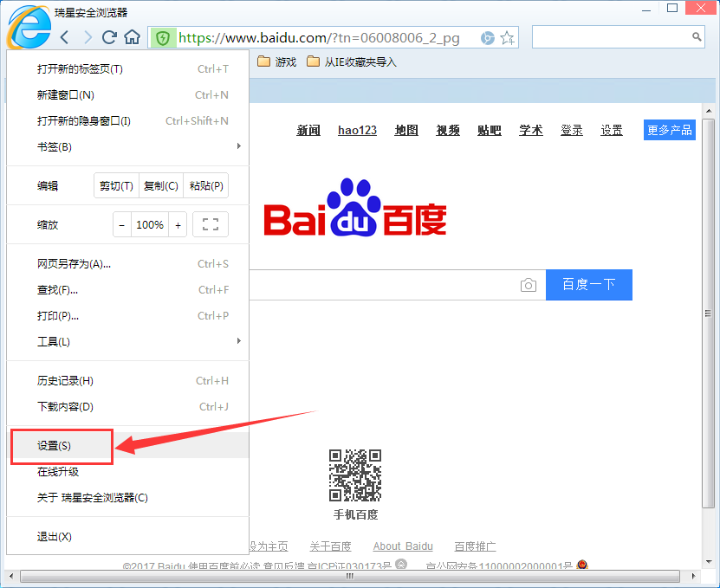
Task: Click the magnifier icon in the search box
Action: tap(696, 37)
